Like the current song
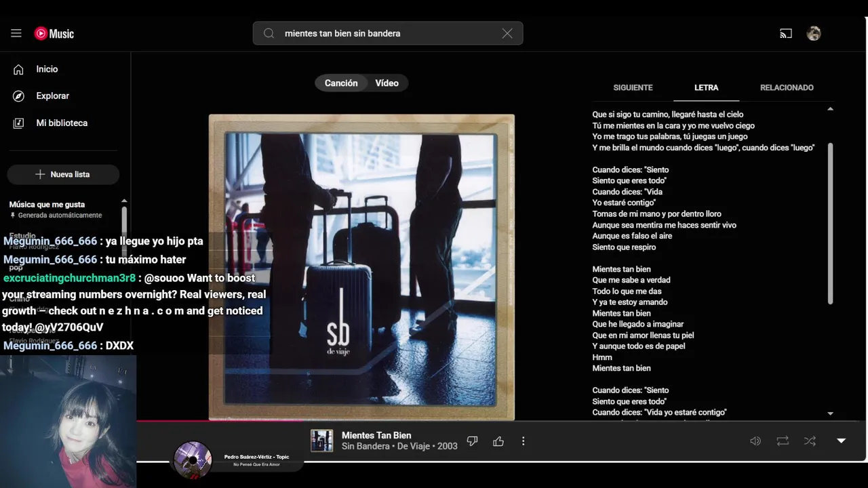 pyautogui.click(x=498, y=441)
